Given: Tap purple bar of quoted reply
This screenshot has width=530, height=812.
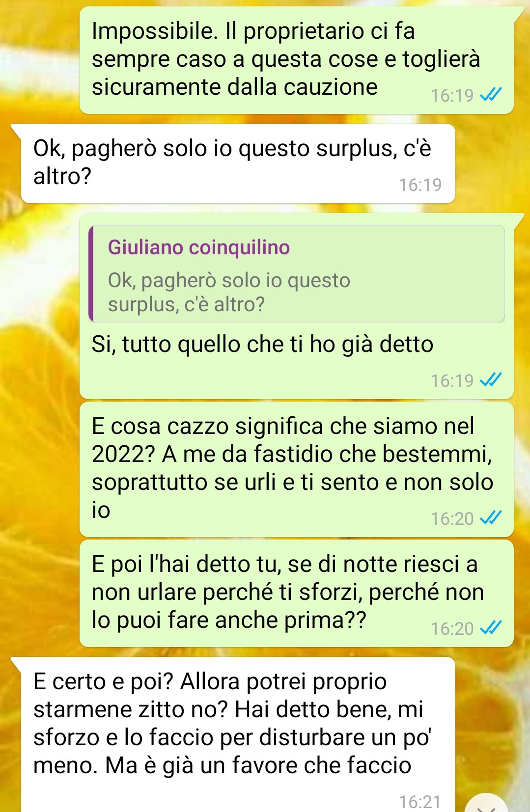Looking at the screenshot, I should pyautogui.click(x=91, y=274).
